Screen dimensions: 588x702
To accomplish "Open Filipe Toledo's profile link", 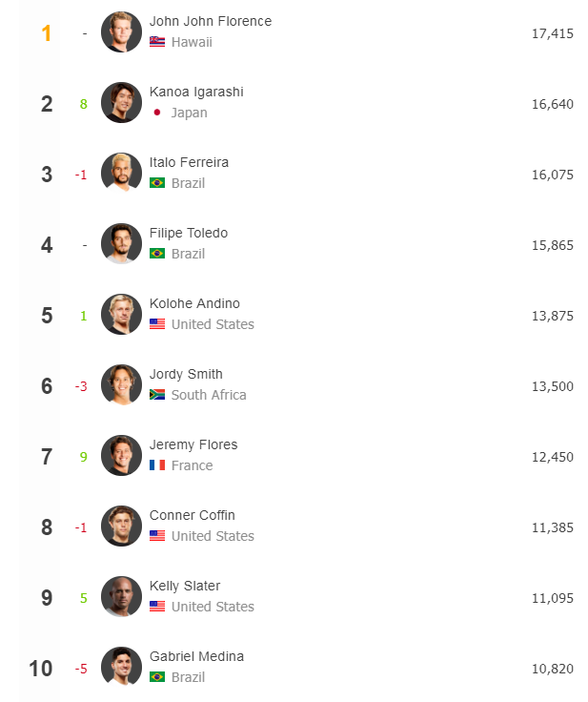I will pos(189,233).
